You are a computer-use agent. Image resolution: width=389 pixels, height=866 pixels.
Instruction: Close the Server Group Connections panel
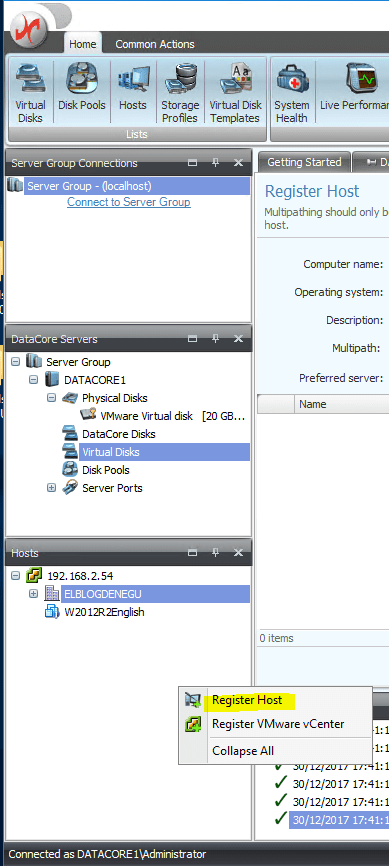coord(238,163)
